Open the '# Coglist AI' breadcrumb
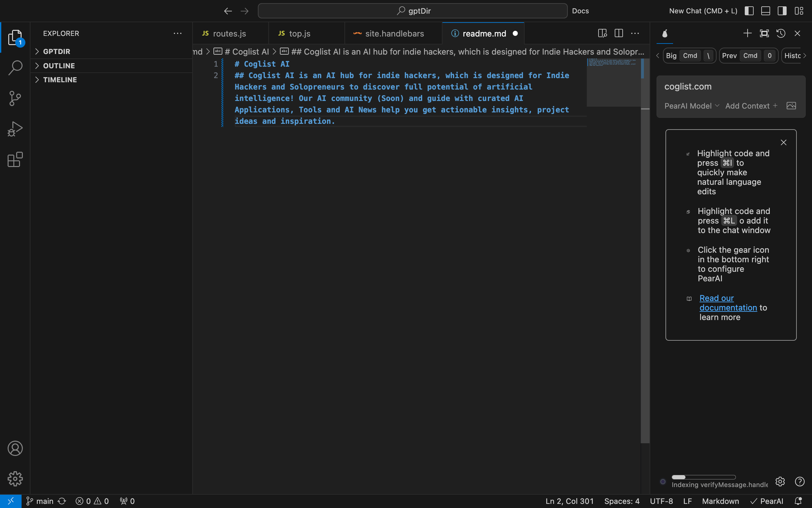The width and height of the screenshot is (812, 508). [241, 51]
